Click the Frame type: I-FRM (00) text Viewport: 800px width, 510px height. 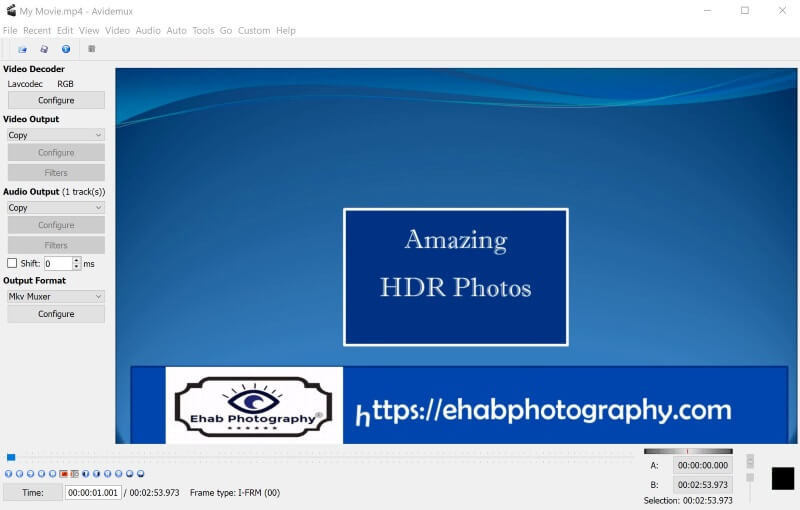[x=235, y=493]
